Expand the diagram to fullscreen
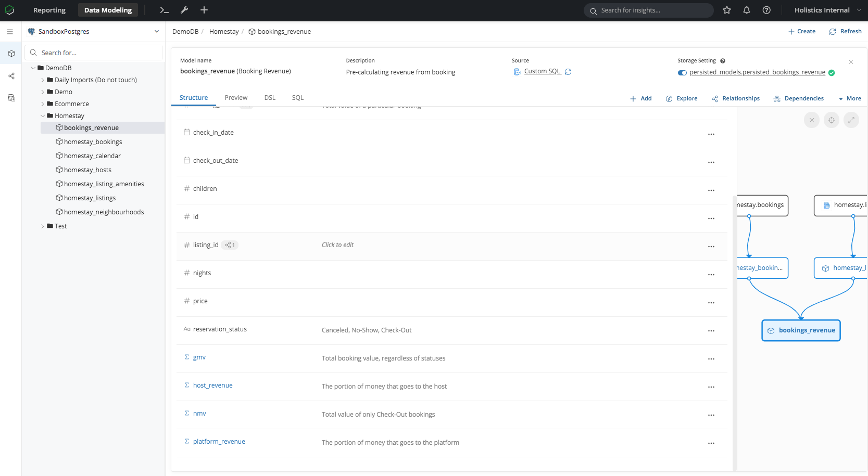The height and width of the screenshot is (476, 868). coord(851,120)
